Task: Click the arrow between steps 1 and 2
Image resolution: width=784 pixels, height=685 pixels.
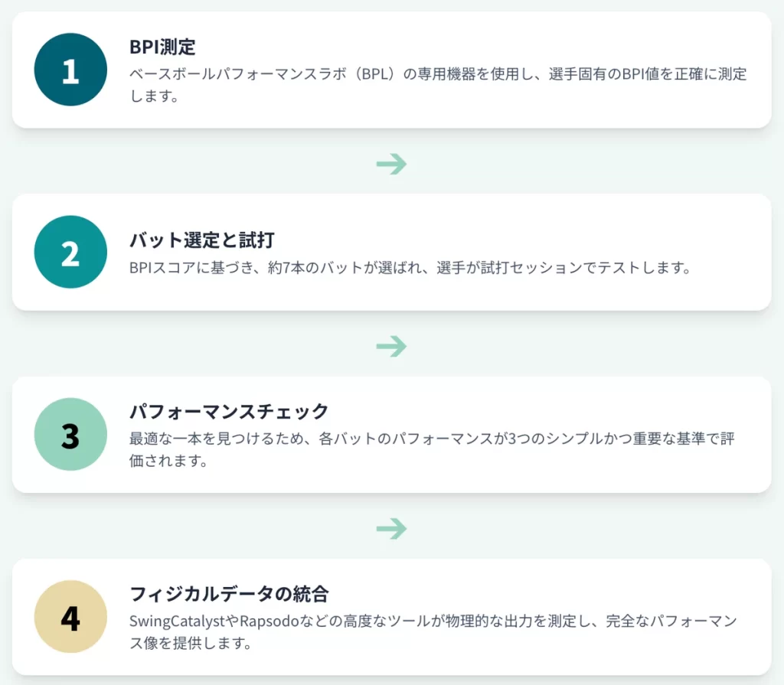Action: point(391,163)
